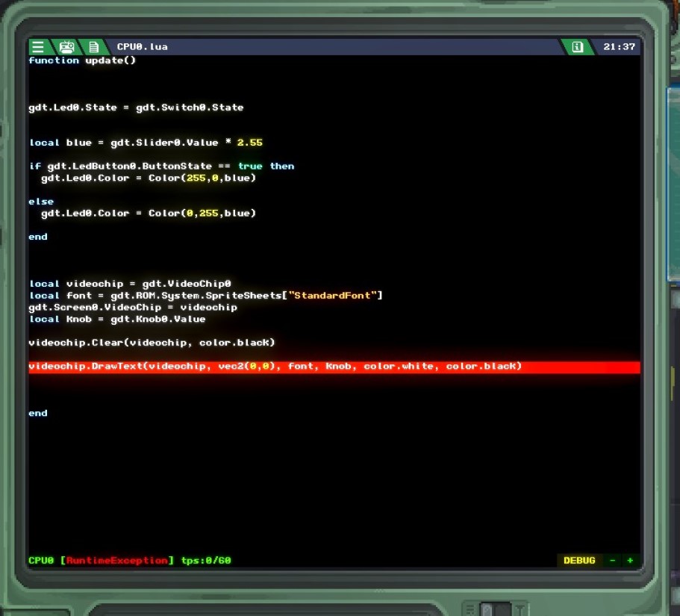Place cursor on 'function update()' line

point(82,60)
